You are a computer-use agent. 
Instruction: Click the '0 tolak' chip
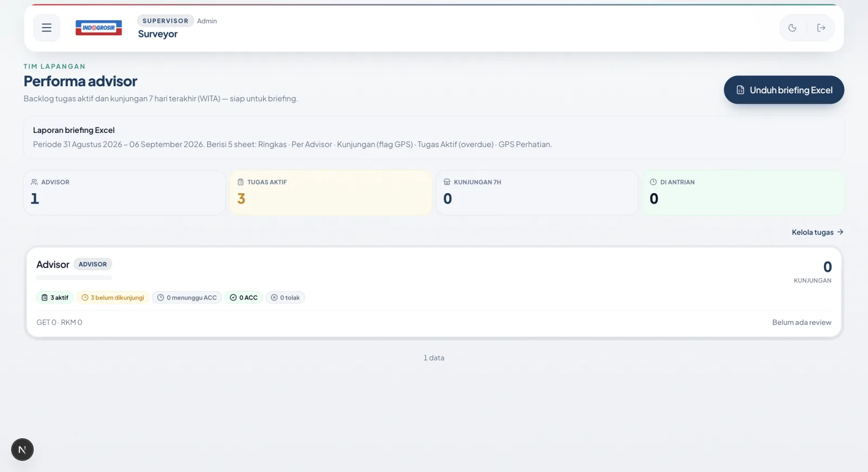[285, 298]
